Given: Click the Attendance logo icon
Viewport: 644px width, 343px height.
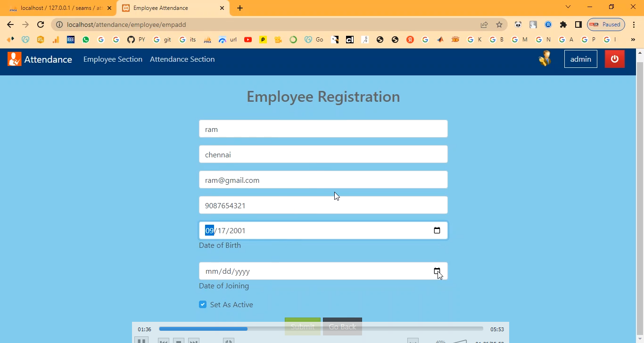Looking at the screenshot, I should point(15,59).
